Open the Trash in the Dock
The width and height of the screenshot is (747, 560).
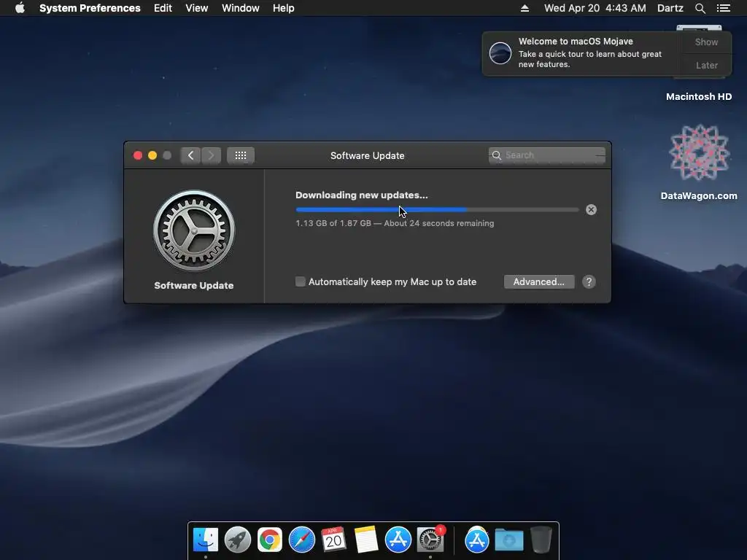click(x=541, y=540)
